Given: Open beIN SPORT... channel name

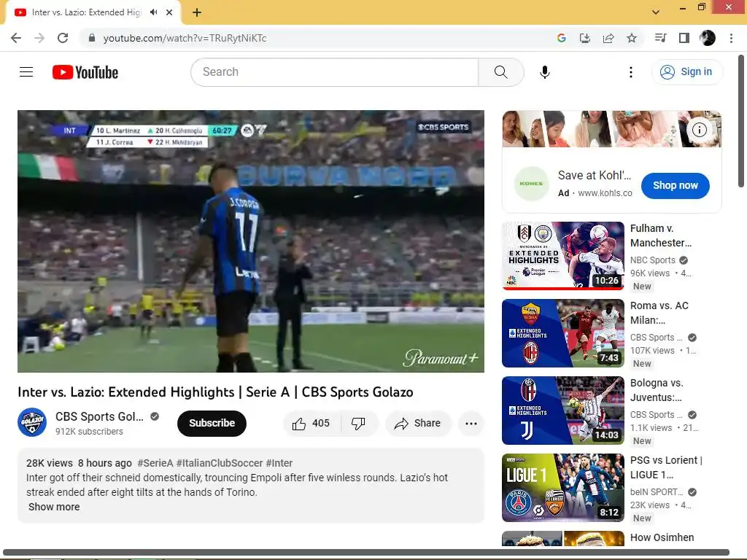Looking at the screenshot, I should [x=657, y=492].
